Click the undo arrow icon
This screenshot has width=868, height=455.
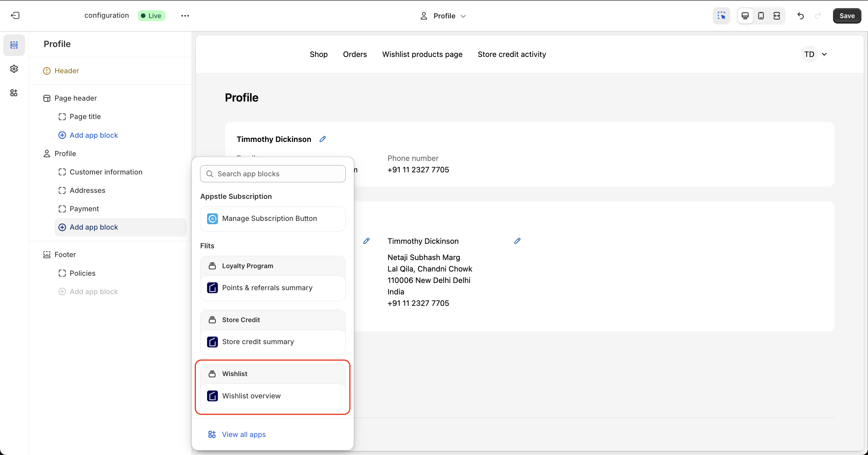[800, 15]
